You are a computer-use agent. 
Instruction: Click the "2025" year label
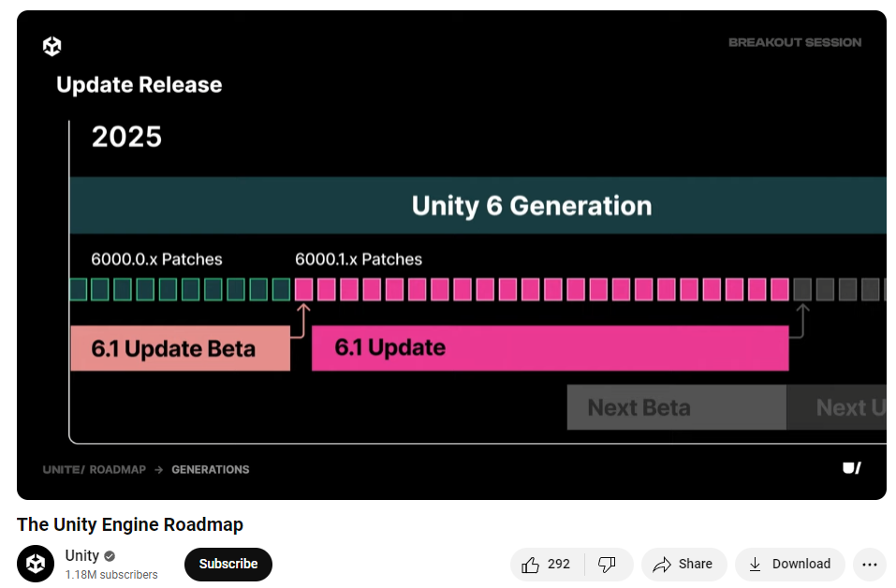click(126, 137)
